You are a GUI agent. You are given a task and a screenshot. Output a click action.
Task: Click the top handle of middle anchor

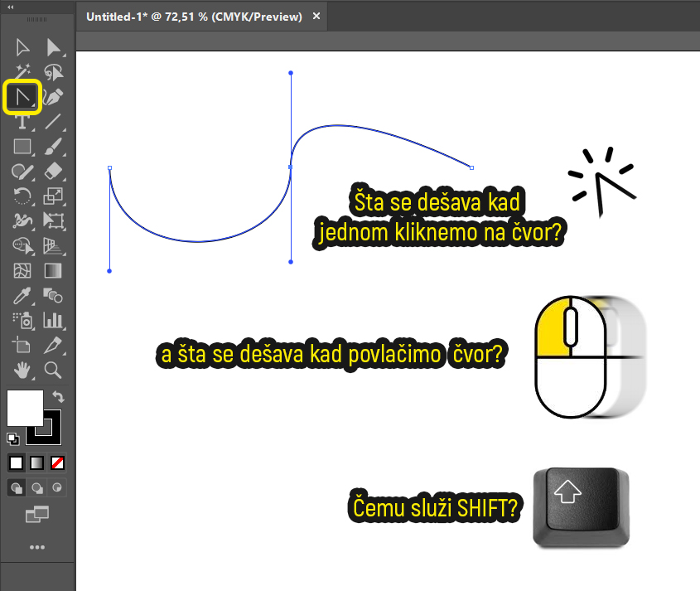coord(291,73)
